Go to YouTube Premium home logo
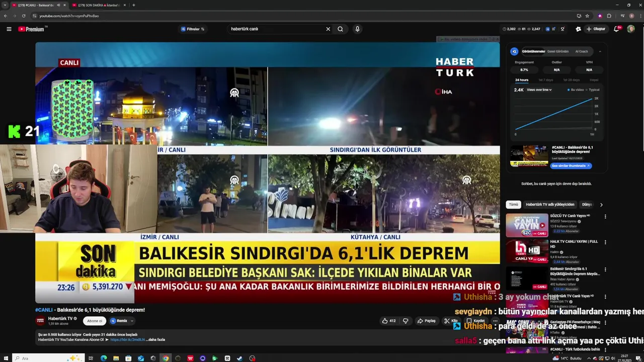This screenshot has height=362, width=644. 32,29
